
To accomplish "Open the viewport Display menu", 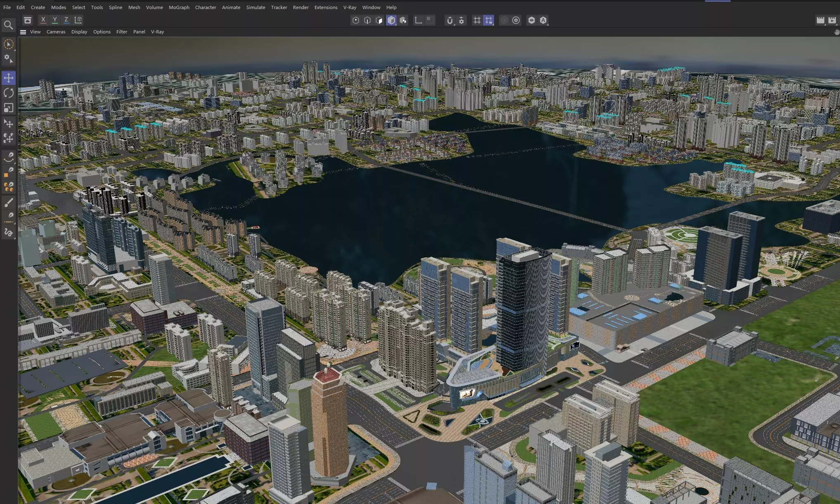I will pos(79,32).
